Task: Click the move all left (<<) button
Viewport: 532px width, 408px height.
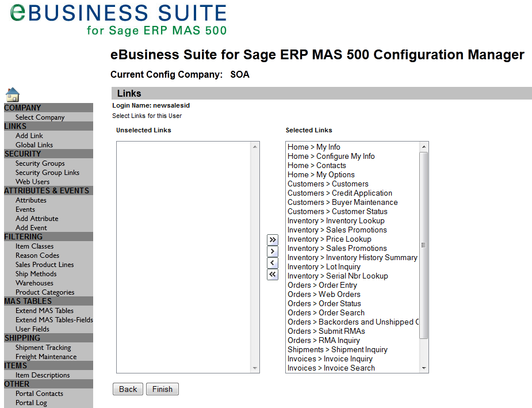Action: (x=273, y=274)
